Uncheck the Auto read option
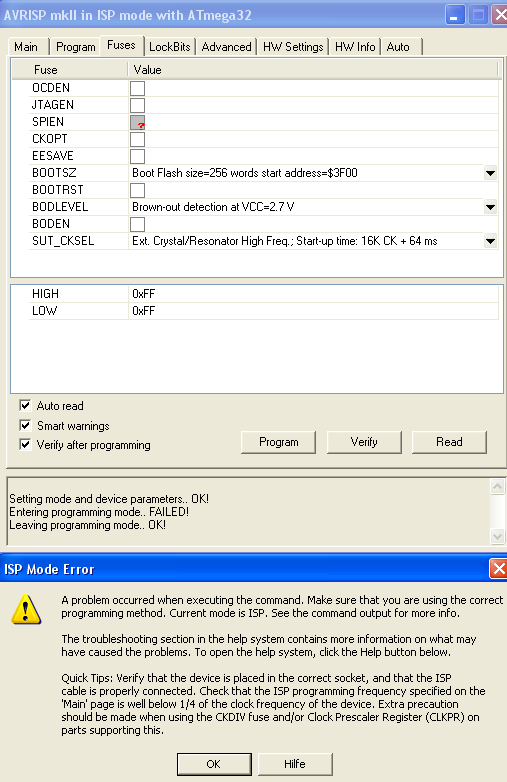Image resolution: width=507 pixels, height=782 pixels. point(25,405)
